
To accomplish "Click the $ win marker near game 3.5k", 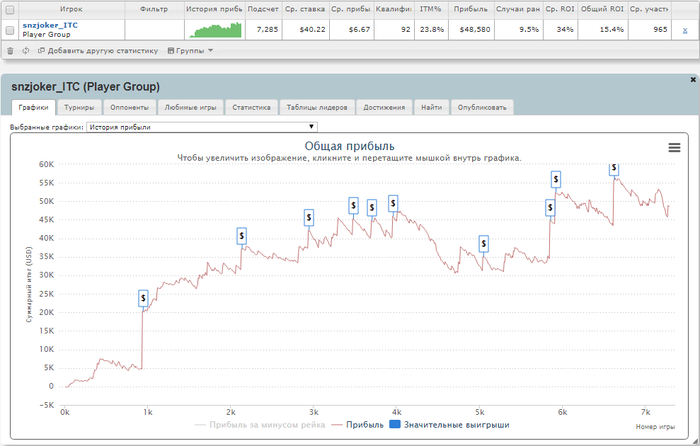I will coord(353,205).
